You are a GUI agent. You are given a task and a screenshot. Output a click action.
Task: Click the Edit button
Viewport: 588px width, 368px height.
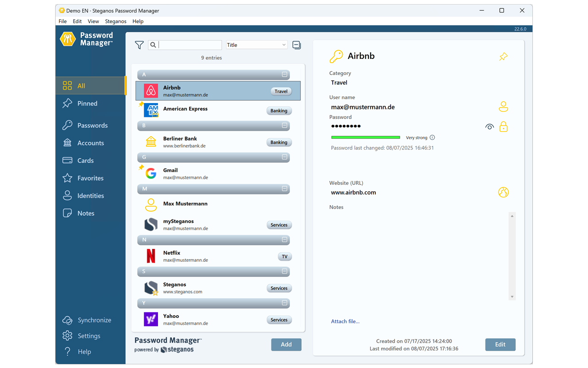tap(500, 345)
